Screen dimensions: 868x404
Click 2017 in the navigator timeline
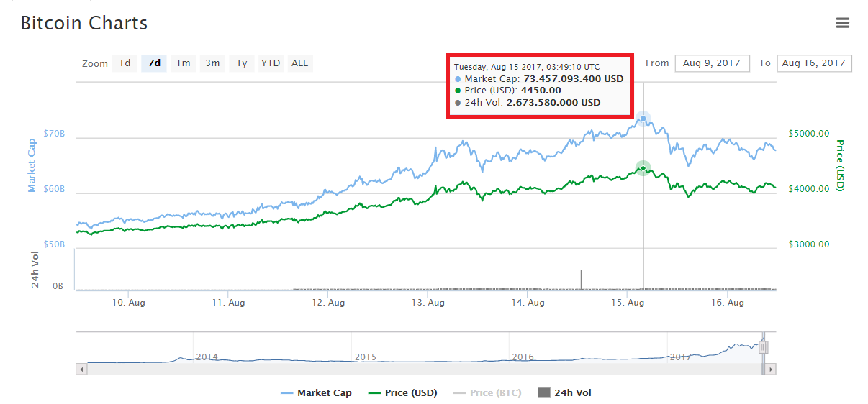(681, 357)
